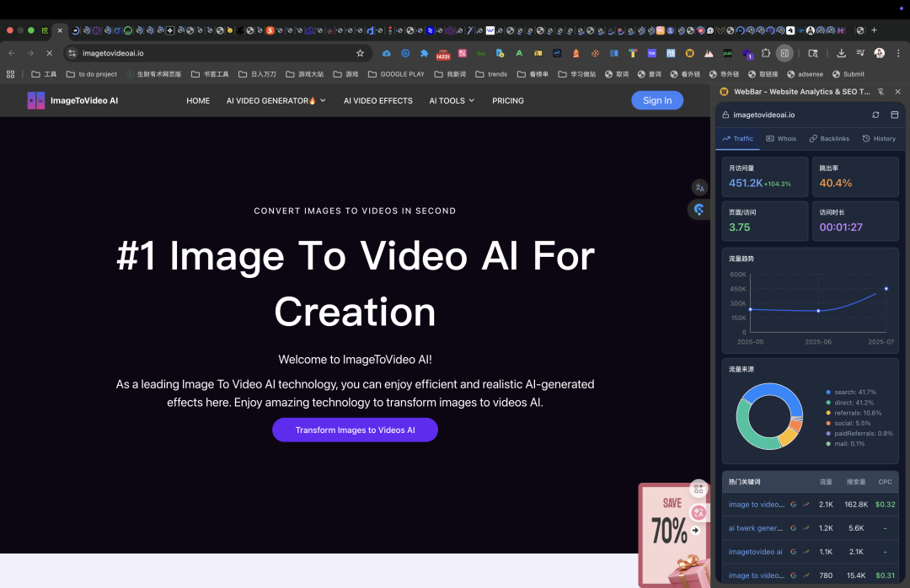Screen dimensions: 910x588
Task: Click trend icon in imagetovideo ai row
Action: coord(806,552)
